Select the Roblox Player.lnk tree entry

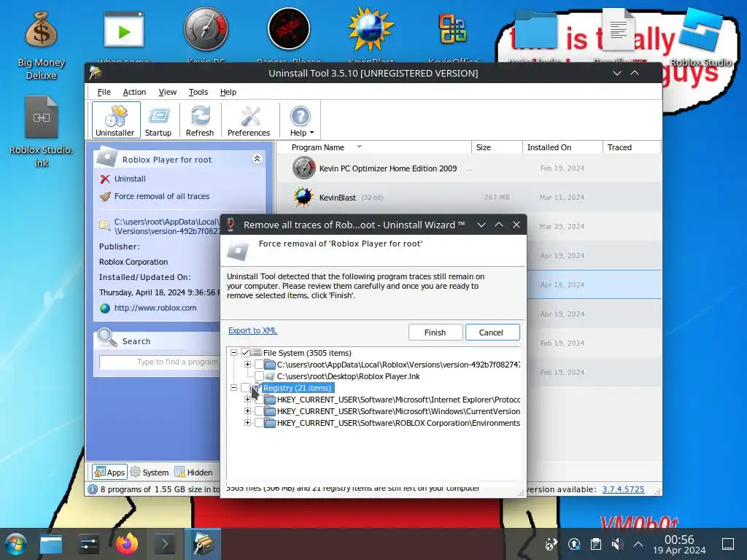[348, 376]
